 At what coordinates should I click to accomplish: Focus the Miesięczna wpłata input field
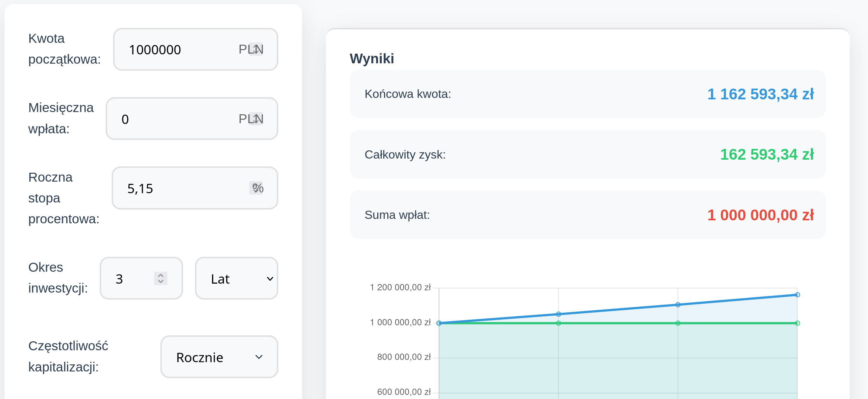point(192,119)
